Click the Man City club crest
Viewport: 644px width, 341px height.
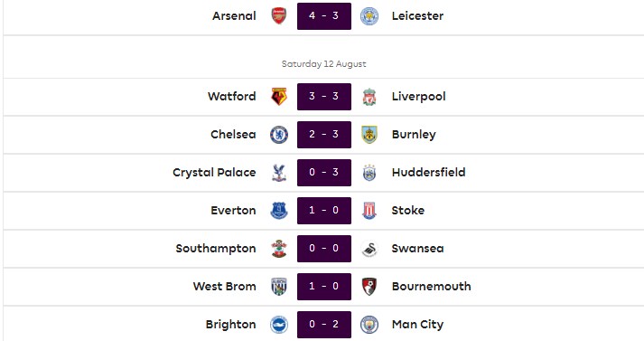click(369, 325)
